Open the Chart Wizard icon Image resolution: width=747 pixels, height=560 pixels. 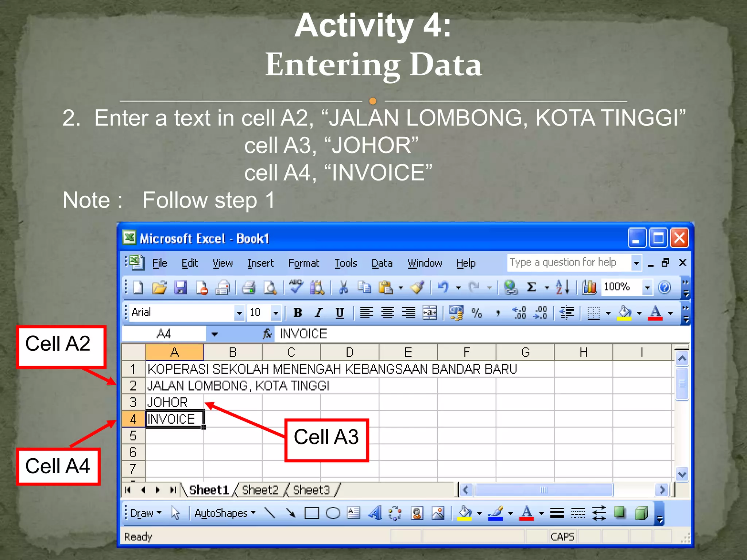click(x=589, y=288)
